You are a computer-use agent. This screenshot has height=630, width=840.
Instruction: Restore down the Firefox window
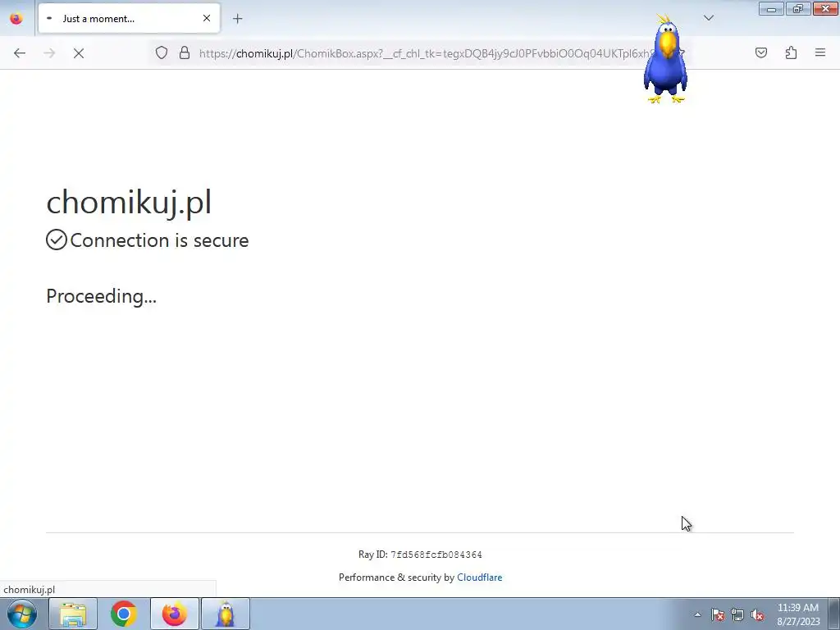[798, 9]
